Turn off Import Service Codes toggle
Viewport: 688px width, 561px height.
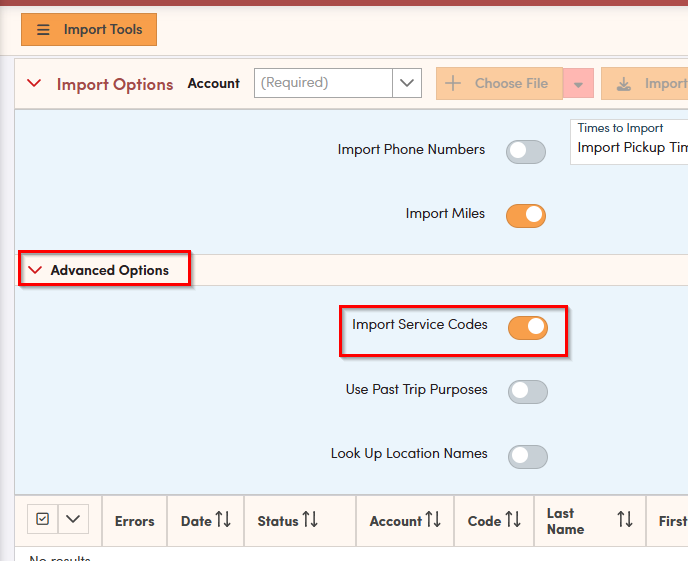pos(528,327)
